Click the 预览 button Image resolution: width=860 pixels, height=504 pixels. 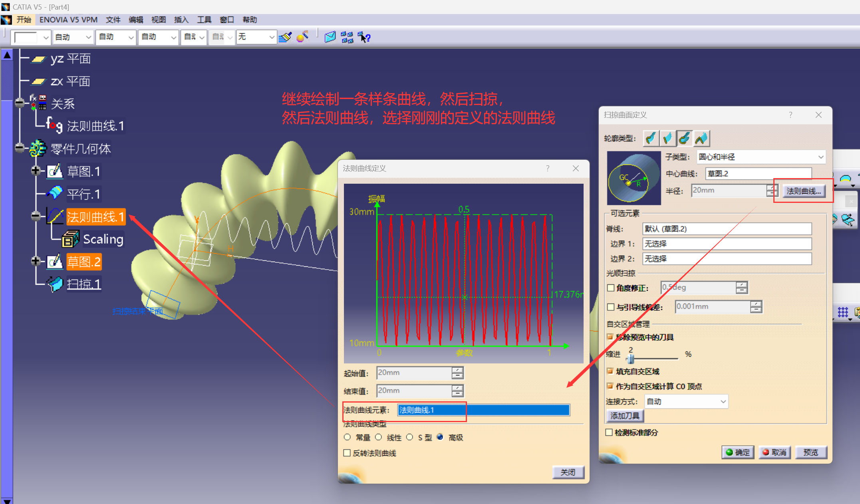point(810,452)
